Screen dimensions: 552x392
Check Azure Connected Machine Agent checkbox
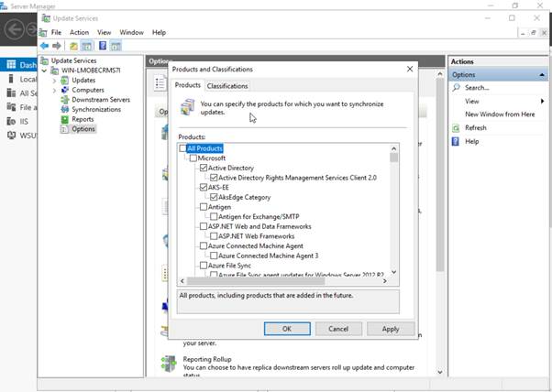click(x=204, y=245)
